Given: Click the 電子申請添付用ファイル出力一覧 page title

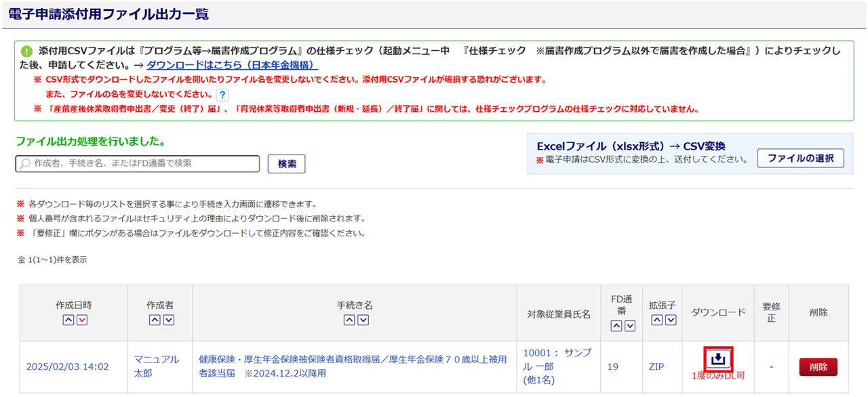Looking at the screenshot, I should [108, 14].
